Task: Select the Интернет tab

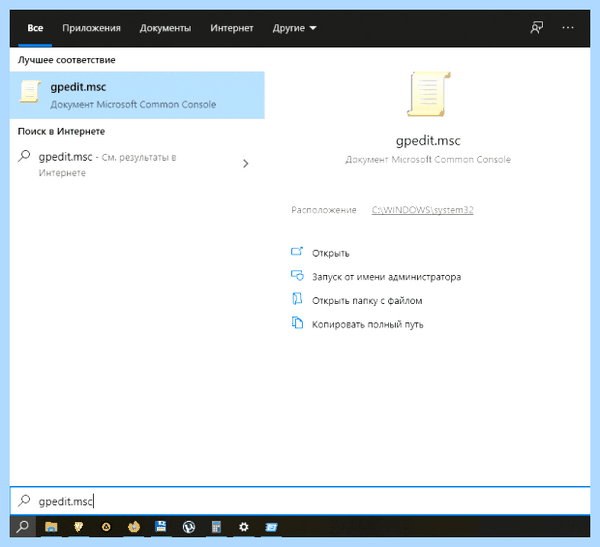Action: point(232,28)
